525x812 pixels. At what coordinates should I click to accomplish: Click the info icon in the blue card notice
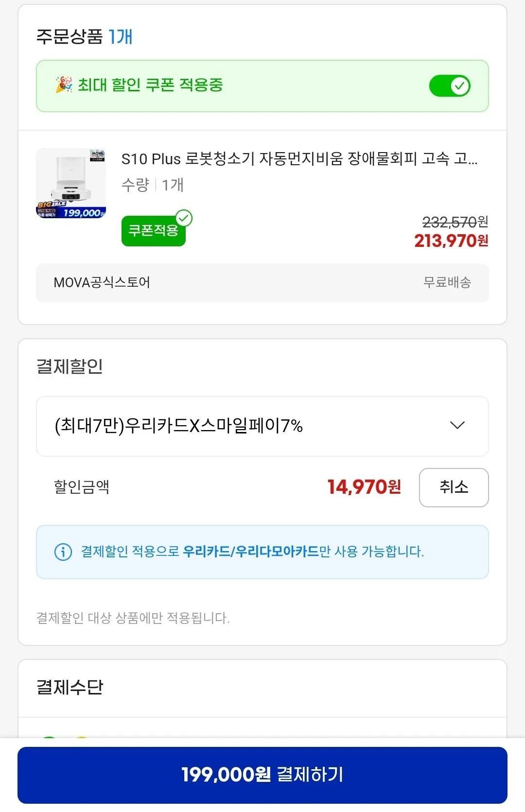coord(62,552)
